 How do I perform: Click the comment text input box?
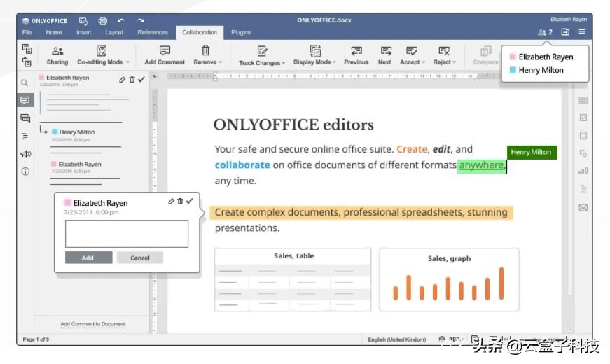tap(127, 234)
